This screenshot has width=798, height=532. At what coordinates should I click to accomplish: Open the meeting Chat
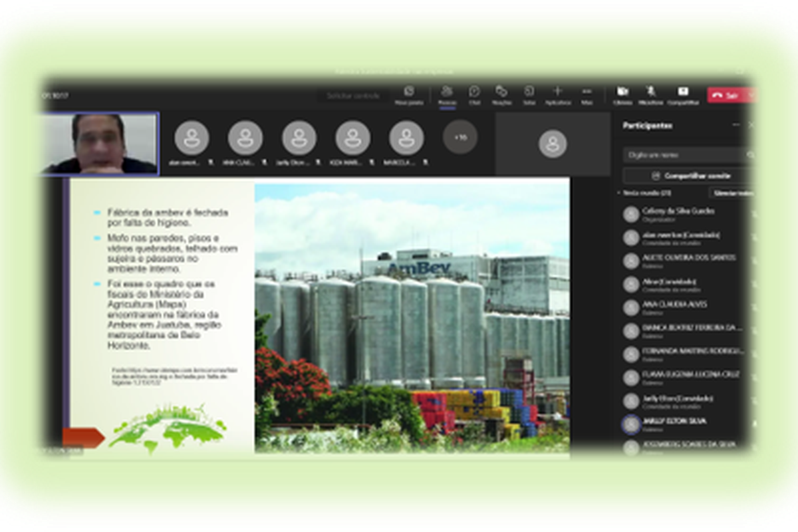coord(474,95)
